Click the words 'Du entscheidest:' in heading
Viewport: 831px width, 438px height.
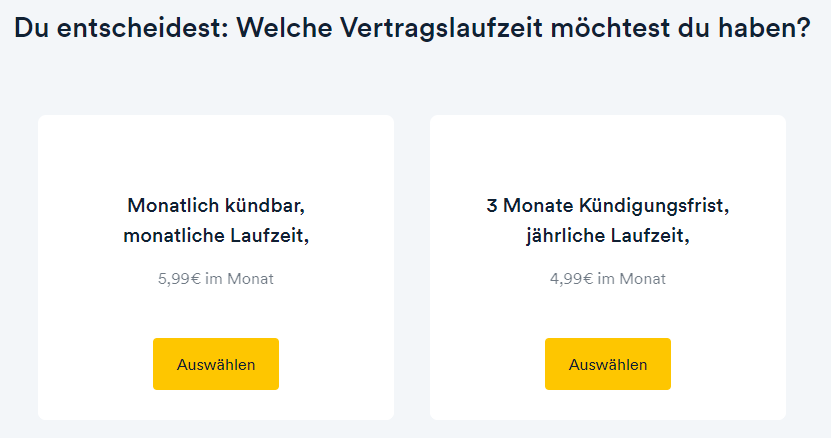point(121,28)
